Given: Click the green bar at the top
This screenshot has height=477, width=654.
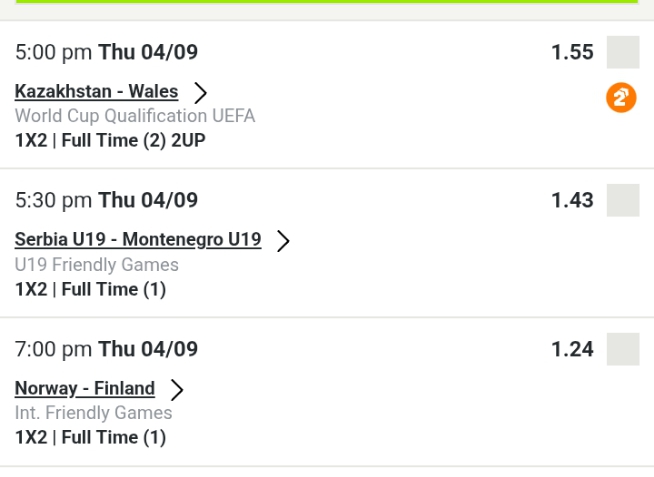Looking at the screenshot, I should coord(327,2).
